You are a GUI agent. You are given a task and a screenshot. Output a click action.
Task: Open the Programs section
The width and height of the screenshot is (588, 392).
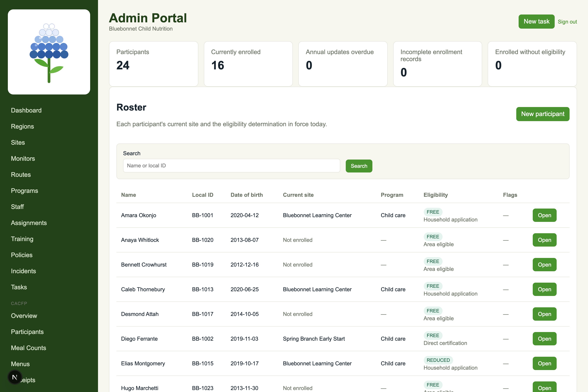tap(24, 191)
